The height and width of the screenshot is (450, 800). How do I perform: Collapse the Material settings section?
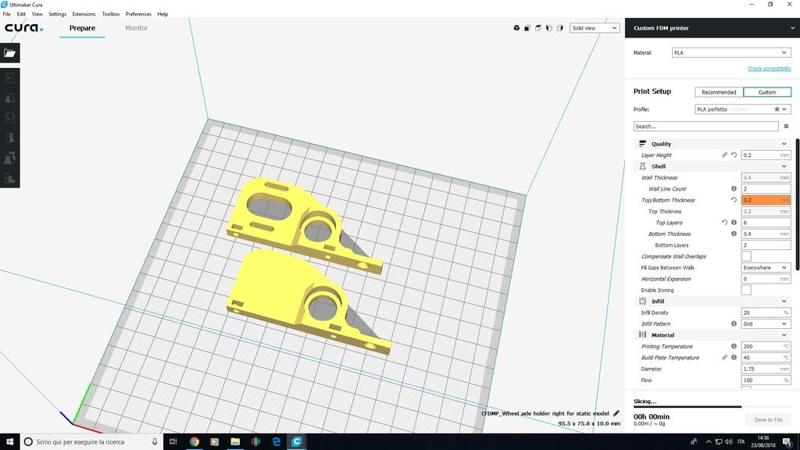pos(712,335)
